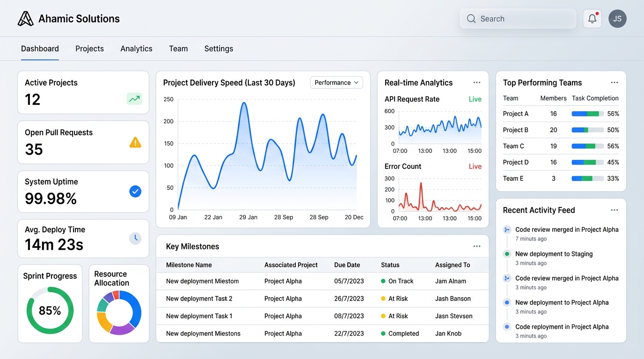Sort teams by Task Completion header
This screenshot has width=644, height=359.
pos(595,98)
